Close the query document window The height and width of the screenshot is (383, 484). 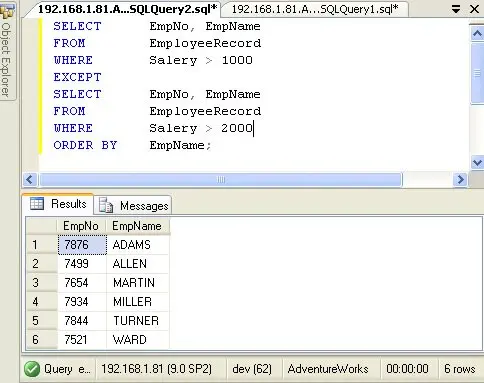click(474, 9)
